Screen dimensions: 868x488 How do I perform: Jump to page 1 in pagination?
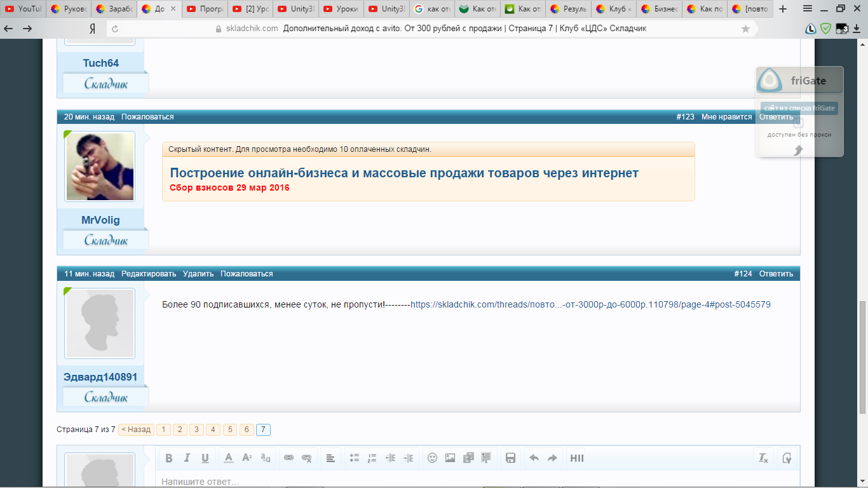(x=163, y=430)
